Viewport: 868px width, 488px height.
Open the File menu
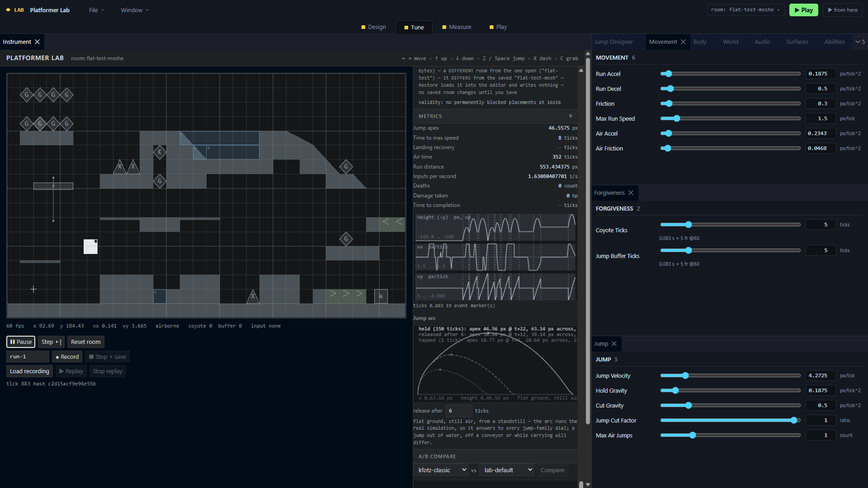click(96, 10)
